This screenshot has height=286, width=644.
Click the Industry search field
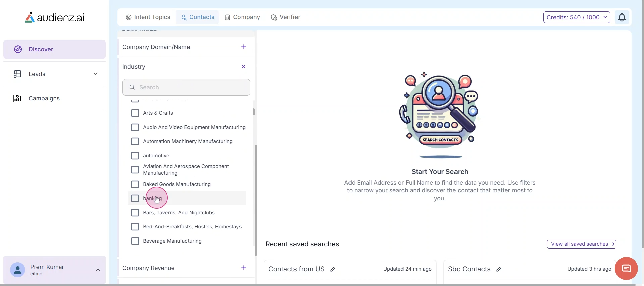[x=186, y=87]
